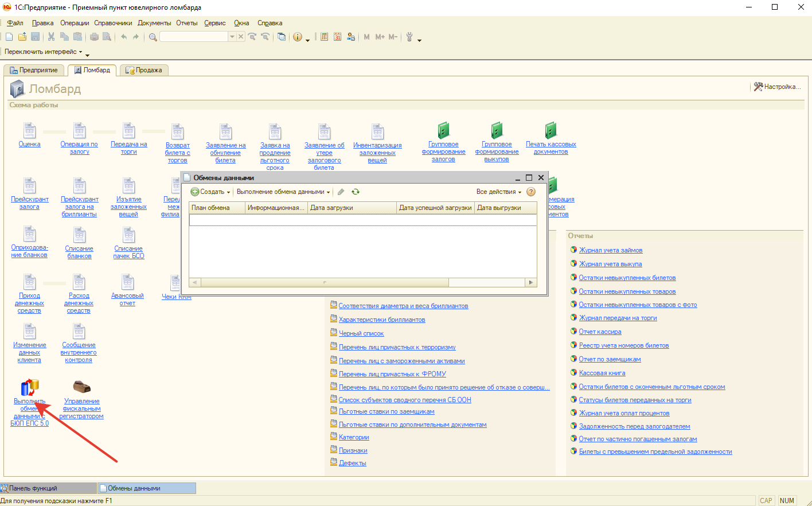The image size is (812, 506).
Task: Open the Справочники menu
Action: pyautogui.click(x=113, y=23)
